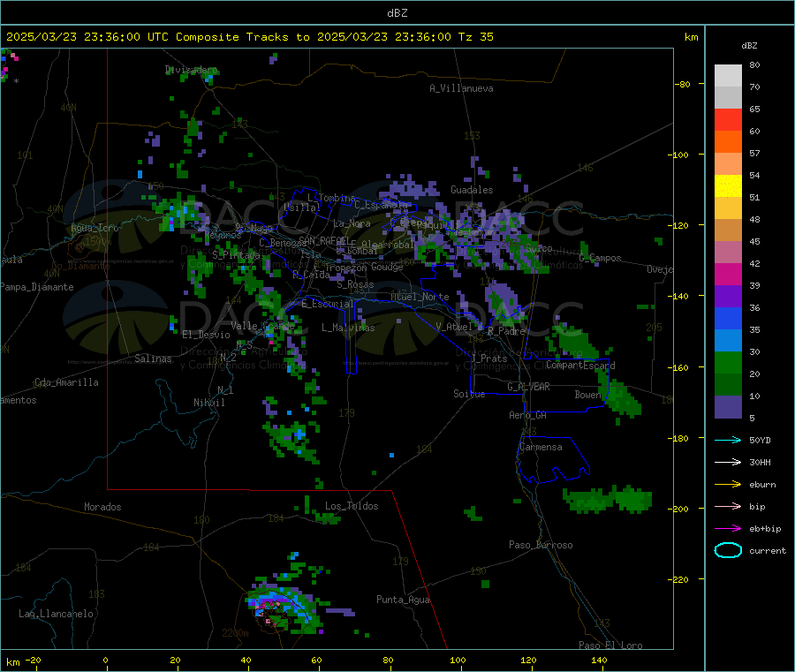Click the 0 km horizontal axis tick
This screenshot has width=795, height=672.
coord(105,660)
